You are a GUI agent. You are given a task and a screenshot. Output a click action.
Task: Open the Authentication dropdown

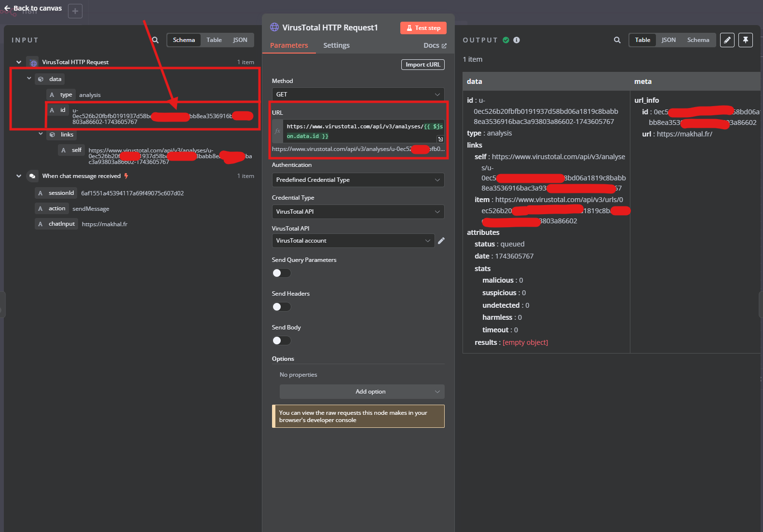[358, 180]
